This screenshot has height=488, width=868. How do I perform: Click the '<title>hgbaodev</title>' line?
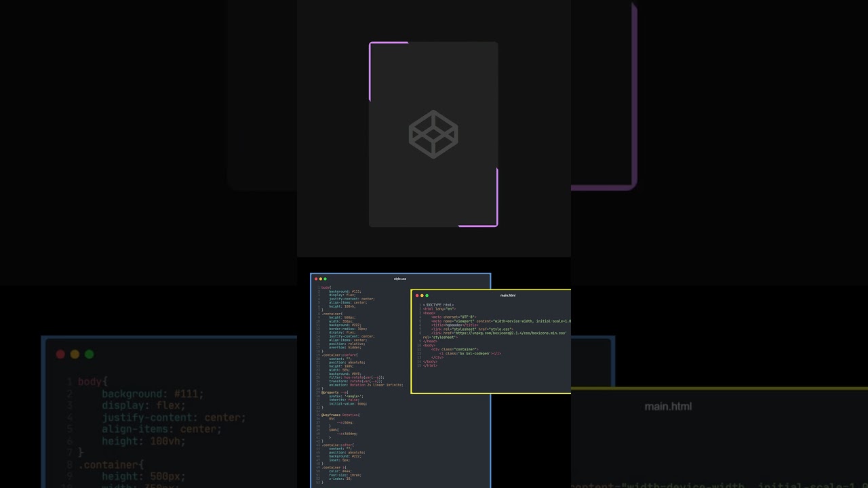click(x=454, y=325)
